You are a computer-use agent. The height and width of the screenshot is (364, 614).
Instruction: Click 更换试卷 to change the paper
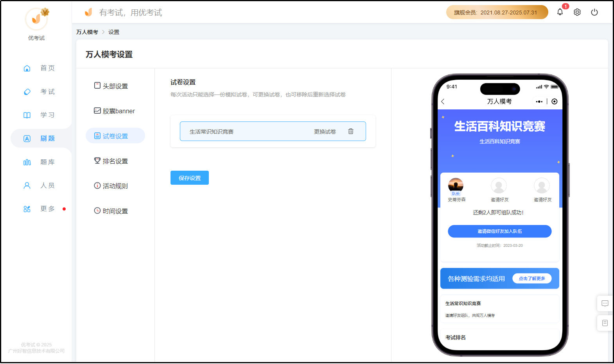point(325,132)
